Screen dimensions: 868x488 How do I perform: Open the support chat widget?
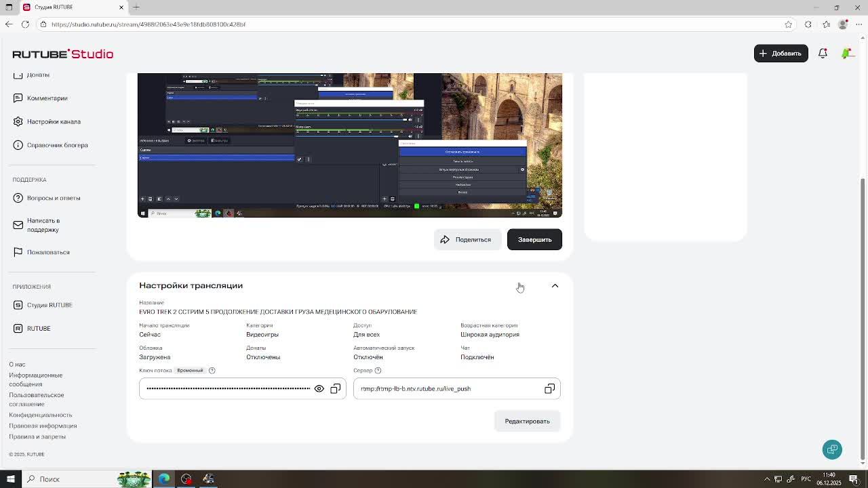coord(832,449)
